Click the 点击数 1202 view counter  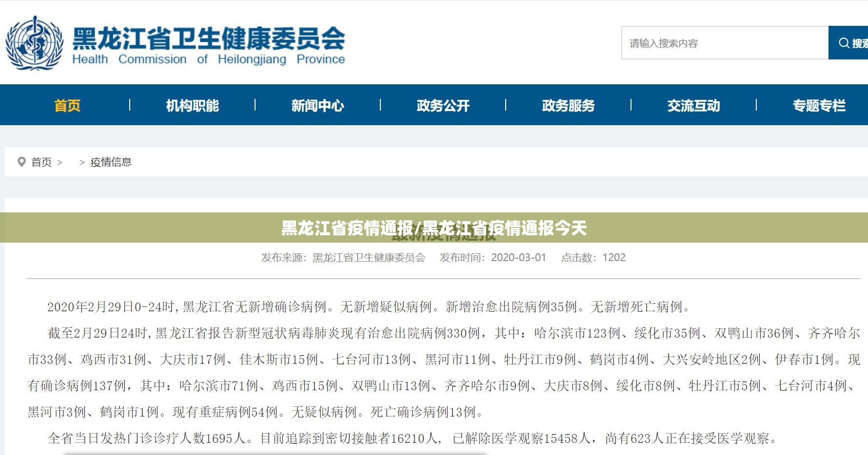click(x=593, y=257)
